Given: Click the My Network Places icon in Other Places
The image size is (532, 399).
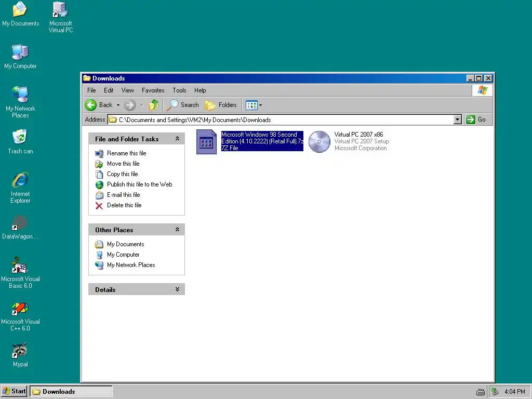Looking at the screenshot, I should click(x=99, y=265).
